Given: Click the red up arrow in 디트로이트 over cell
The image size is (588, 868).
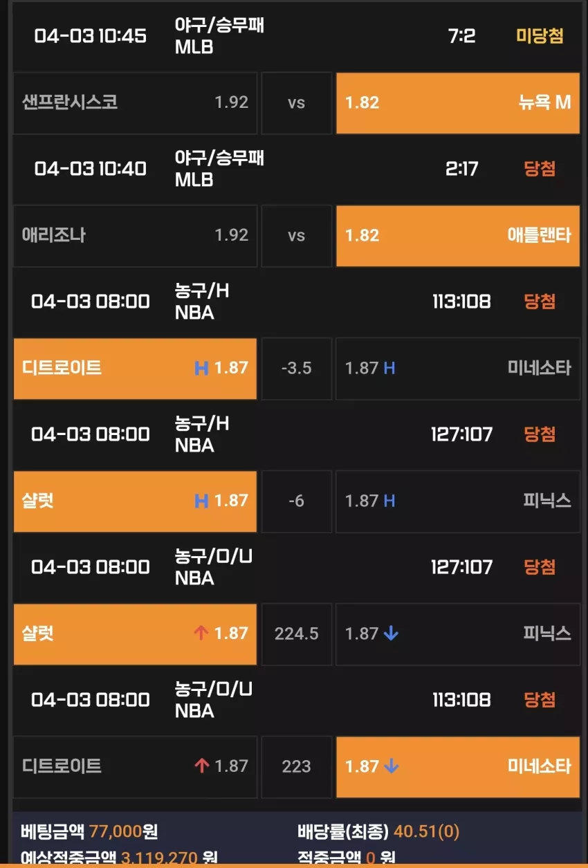Looking at the screenshot, I should pos(201,766).
